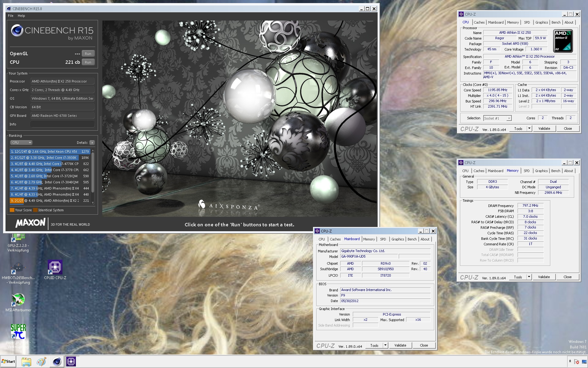Click ranking row Phenom II X4 444
The height and width of the screenshot is (368, 588).
pos(50,188)
